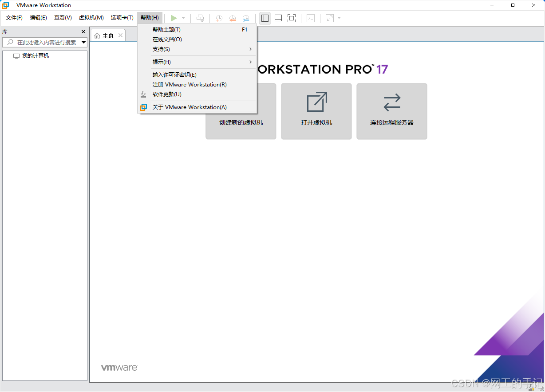Open the snapshot manager wrench icon
545x392 pixels.
tap(246, 18)
